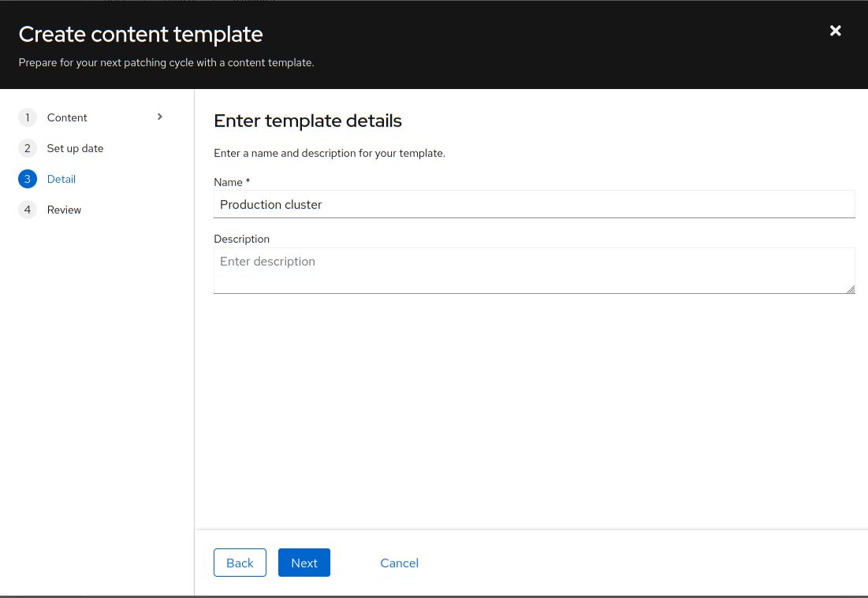868x598 pixels.
Task: Focus the Name field containing Production cluster
Action: pyautogui.click(x=534, y=204)
